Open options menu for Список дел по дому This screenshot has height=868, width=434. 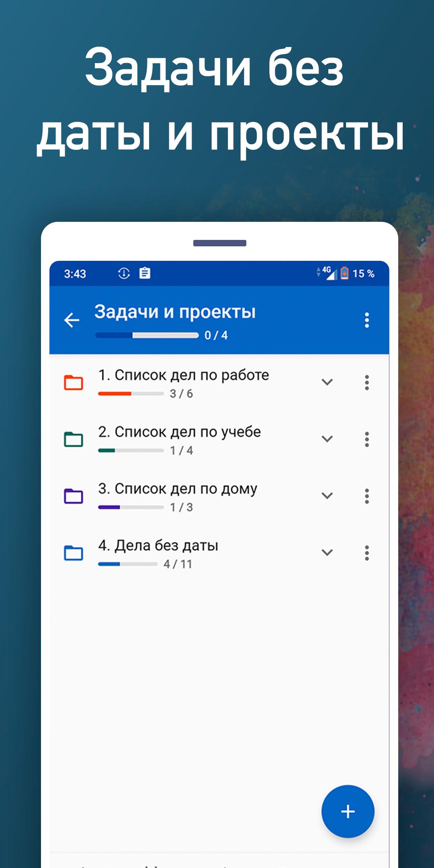click(x=366, y=496)
